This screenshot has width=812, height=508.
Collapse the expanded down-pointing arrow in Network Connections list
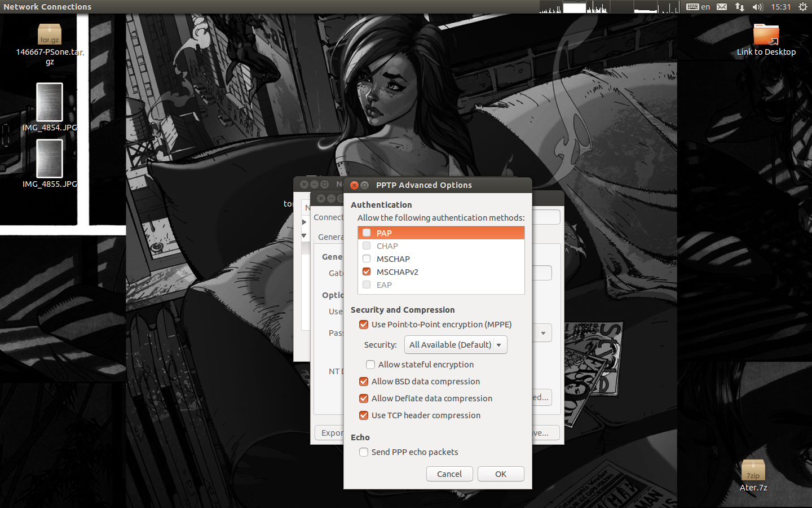[x=304, y=236]
